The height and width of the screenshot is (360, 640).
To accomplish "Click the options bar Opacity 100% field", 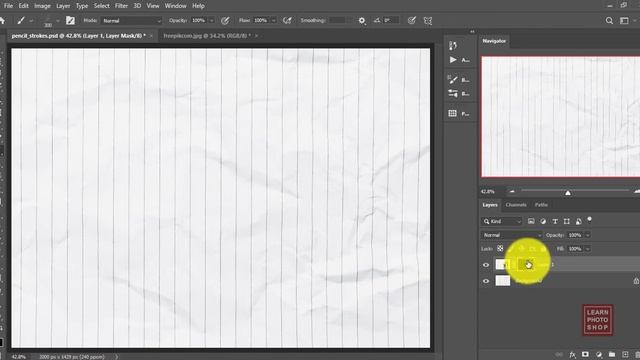I will [x=198, y=20].
